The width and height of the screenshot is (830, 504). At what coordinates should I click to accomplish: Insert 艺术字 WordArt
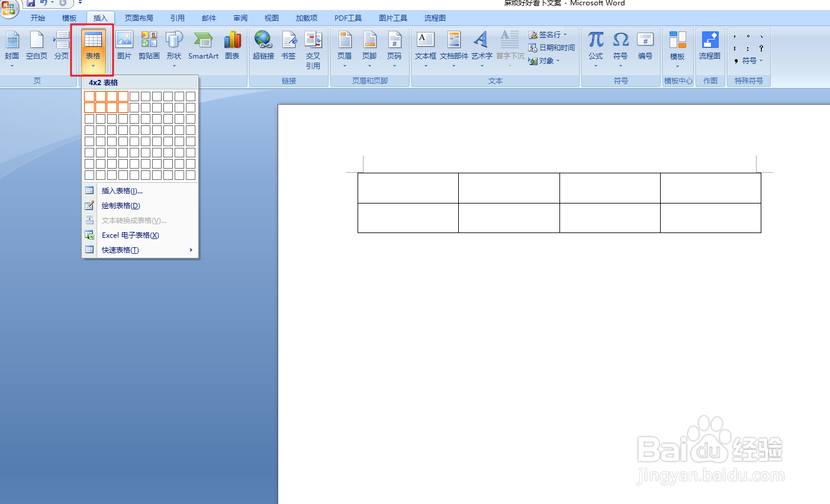[482, 49]
